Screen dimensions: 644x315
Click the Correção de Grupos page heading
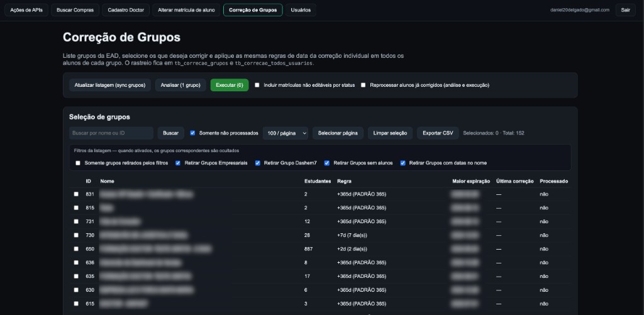point(121,37)
